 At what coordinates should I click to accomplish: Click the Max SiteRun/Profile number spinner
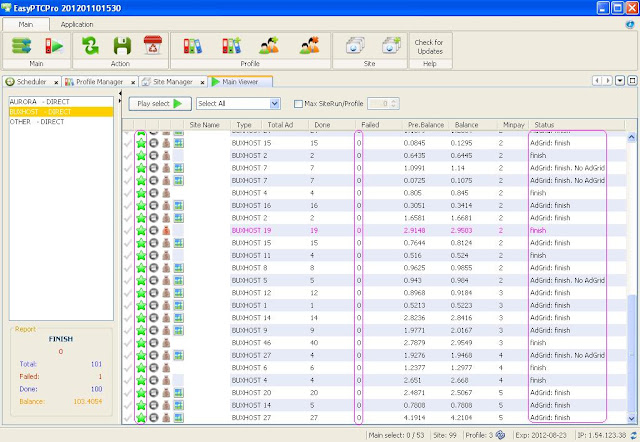[383, 104]
